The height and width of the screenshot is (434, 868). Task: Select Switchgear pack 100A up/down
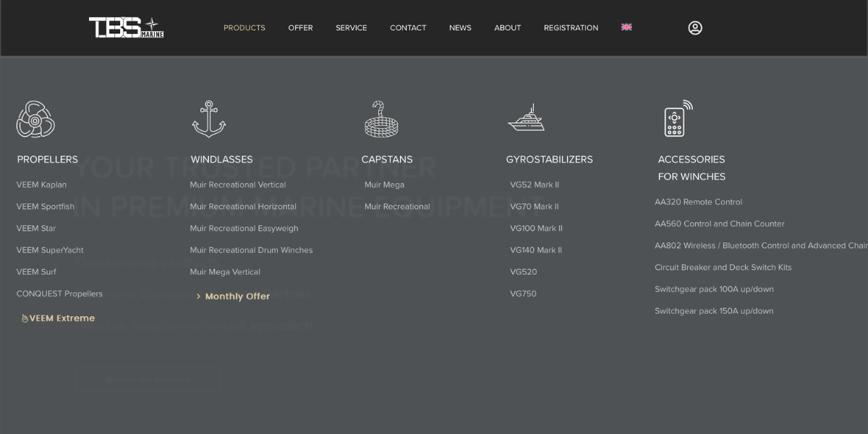coord(714,289)
